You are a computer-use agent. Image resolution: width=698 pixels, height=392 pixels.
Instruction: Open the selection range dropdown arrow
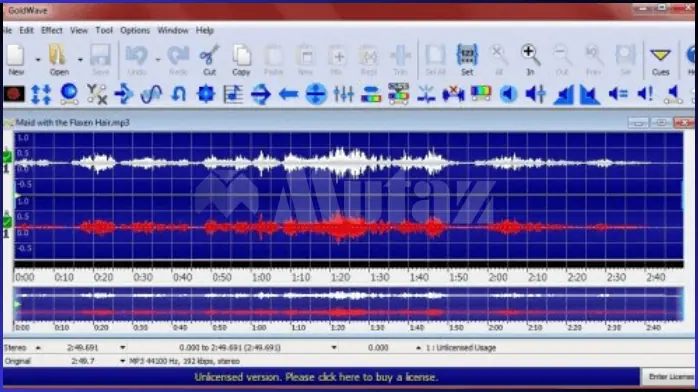coord(334,348)
